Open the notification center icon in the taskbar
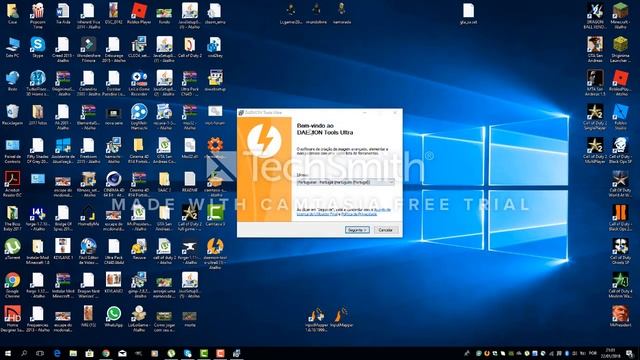The width and height of the screenshot is (640, 360). tap(630, 353)
